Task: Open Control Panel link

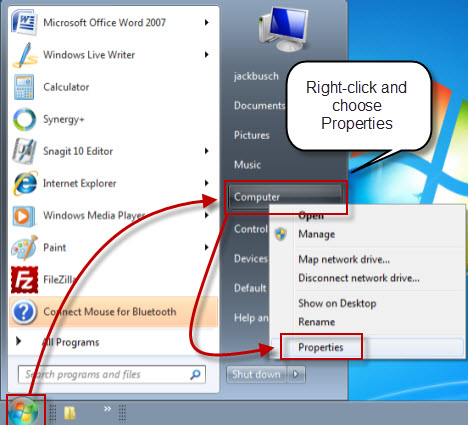Action: click(251, 229)
